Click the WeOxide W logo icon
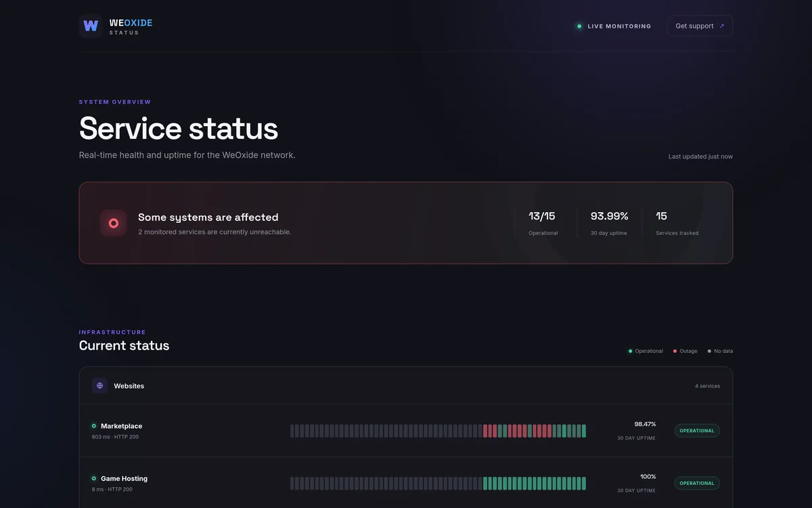Screen dimensions: 812x508 (x=91, y=26)
